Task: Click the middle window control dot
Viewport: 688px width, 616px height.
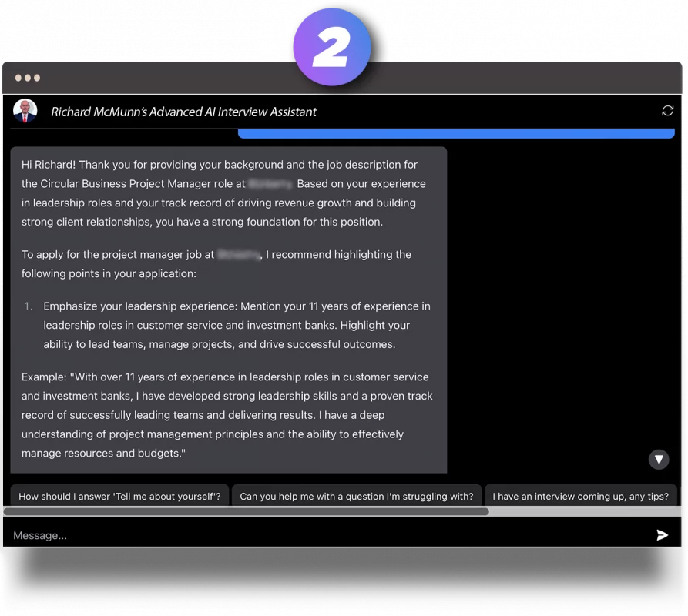Action: 28,78
